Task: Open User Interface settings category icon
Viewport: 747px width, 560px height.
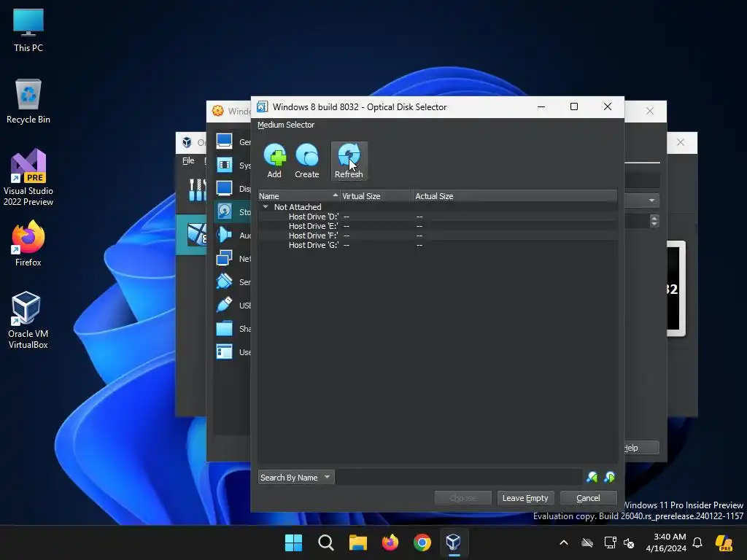Action: [225, 351]
